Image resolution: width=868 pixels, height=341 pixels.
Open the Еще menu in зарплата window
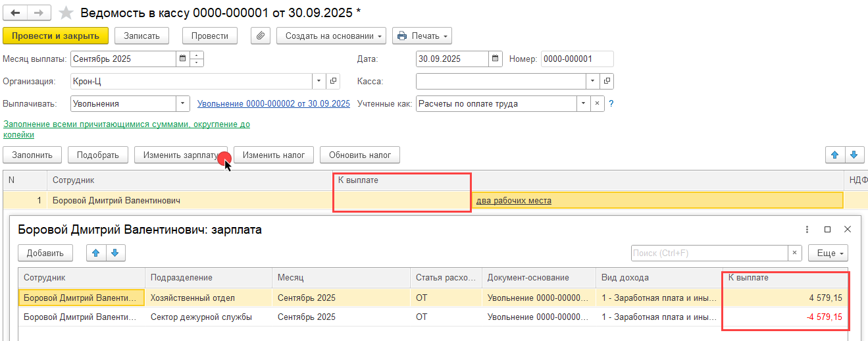click(829, 253)
